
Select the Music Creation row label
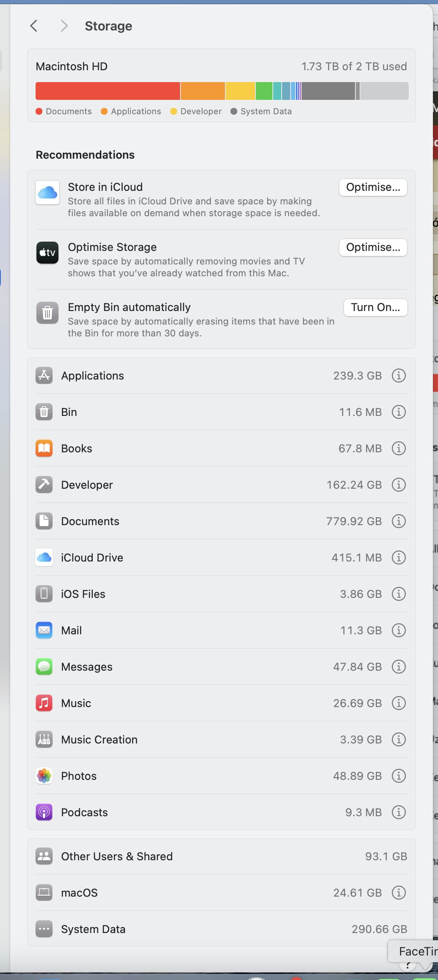[99, 740]
